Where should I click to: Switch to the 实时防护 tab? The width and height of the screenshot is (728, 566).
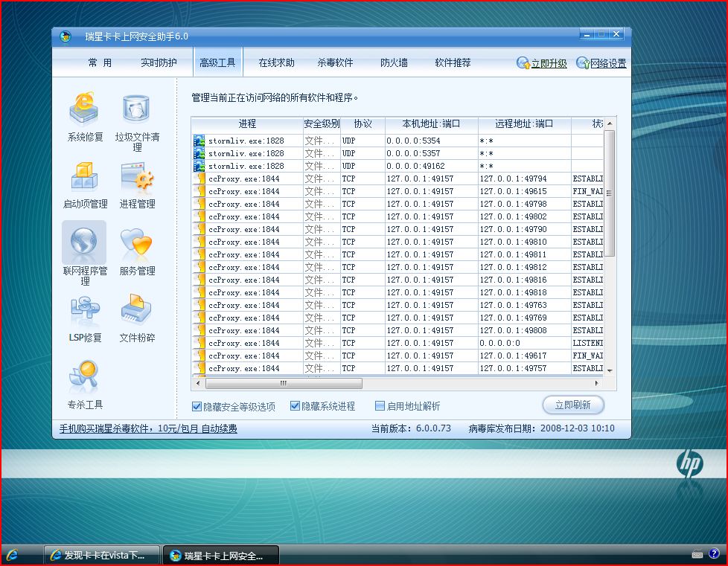[159, 63]
